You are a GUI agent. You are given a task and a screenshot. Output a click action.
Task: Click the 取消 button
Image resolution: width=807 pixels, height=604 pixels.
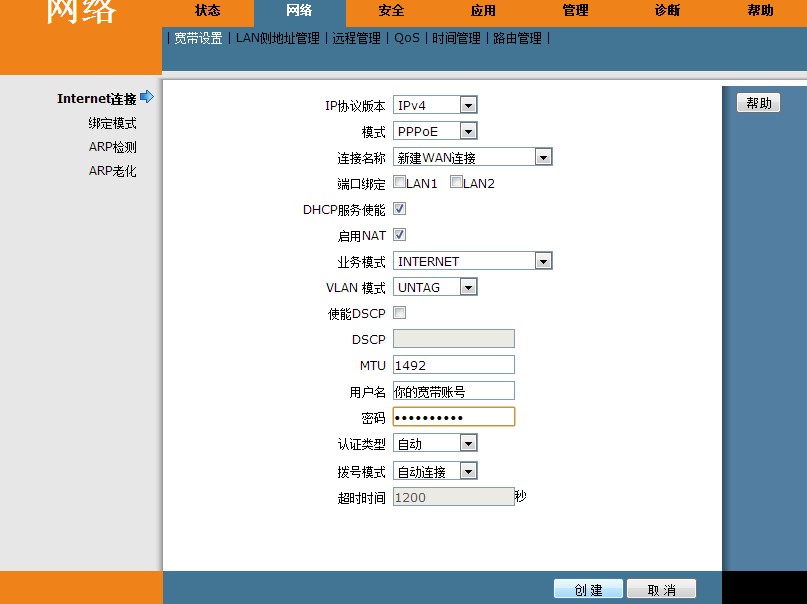pos(661,590)
